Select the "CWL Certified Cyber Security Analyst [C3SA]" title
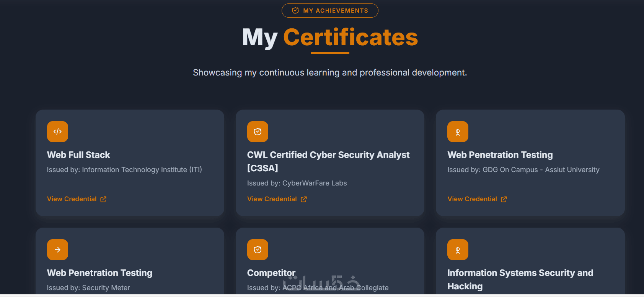This screenshot has height=297, width=644. (328, 161)
